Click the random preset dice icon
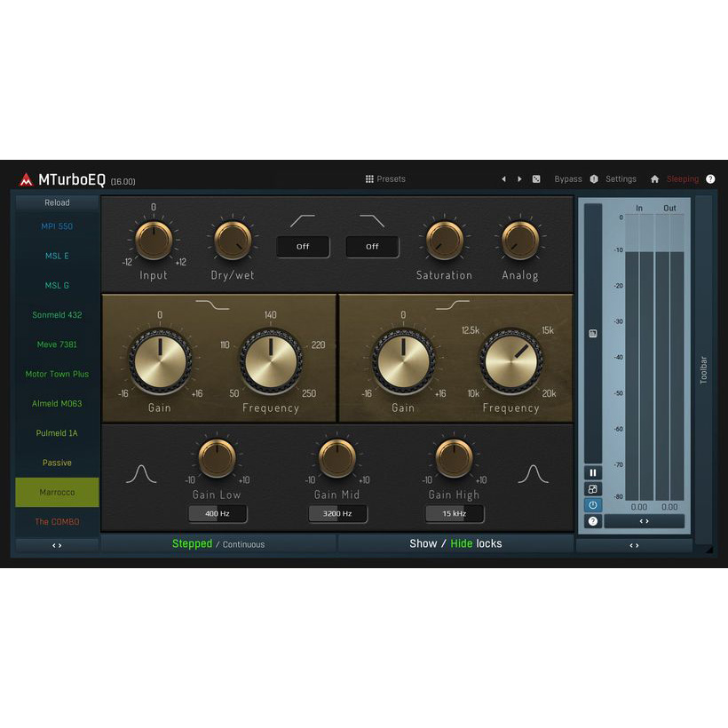Screen dimensions: 728x728 point(536,179)
